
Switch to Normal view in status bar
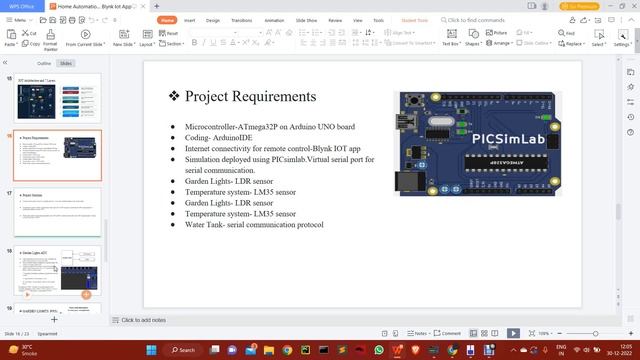click(473, 333)
